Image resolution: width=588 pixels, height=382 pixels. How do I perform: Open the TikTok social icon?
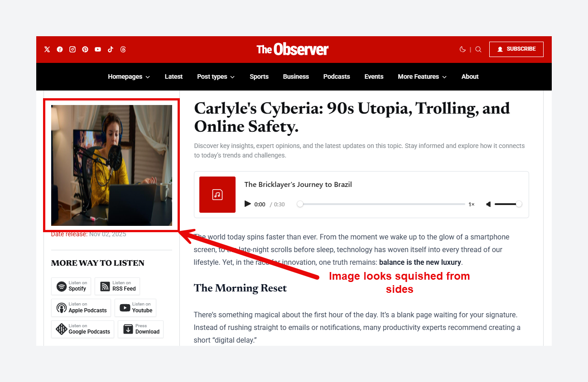(x=111, y=49)
